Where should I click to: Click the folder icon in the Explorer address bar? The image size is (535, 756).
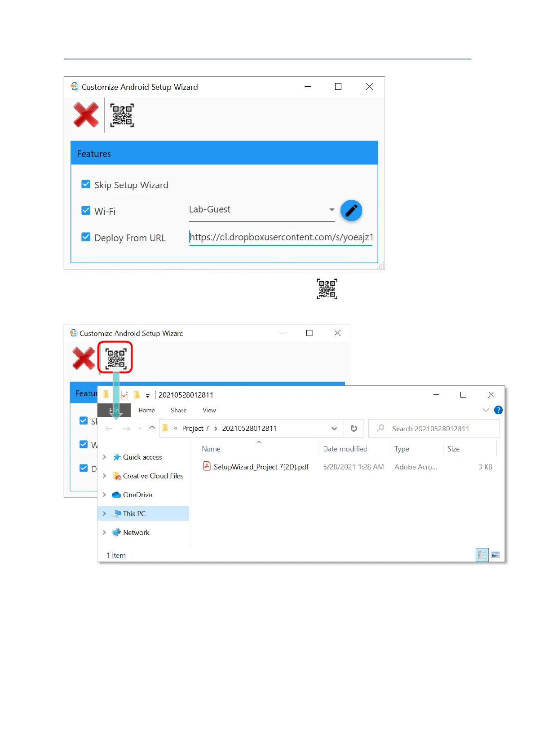pyautogui.click(x=165, y=428)
